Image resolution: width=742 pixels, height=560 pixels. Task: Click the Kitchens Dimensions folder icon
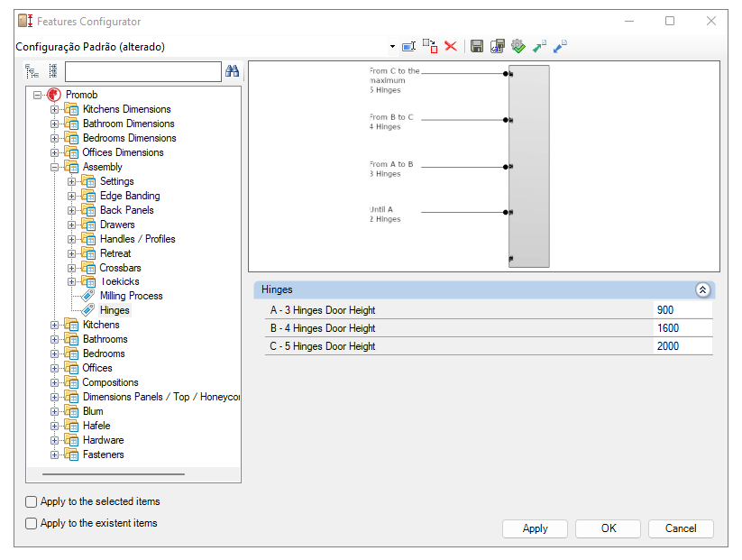pyautogui.click(x=71, y=109)
